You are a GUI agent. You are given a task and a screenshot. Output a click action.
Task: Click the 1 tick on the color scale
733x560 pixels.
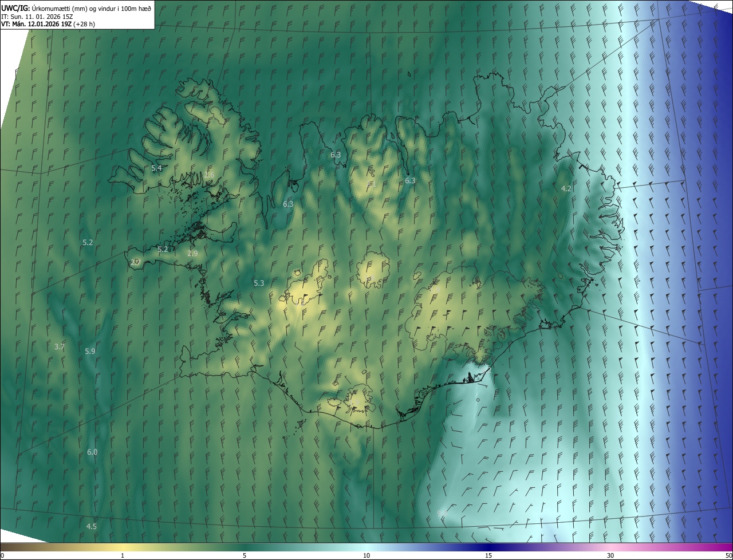point(123,555)
